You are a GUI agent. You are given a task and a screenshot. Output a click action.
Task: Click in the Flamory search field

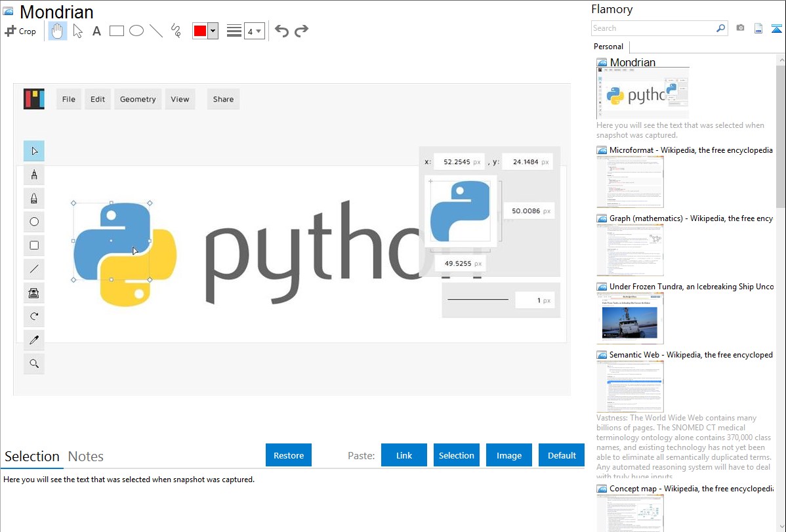coord(653,28)
